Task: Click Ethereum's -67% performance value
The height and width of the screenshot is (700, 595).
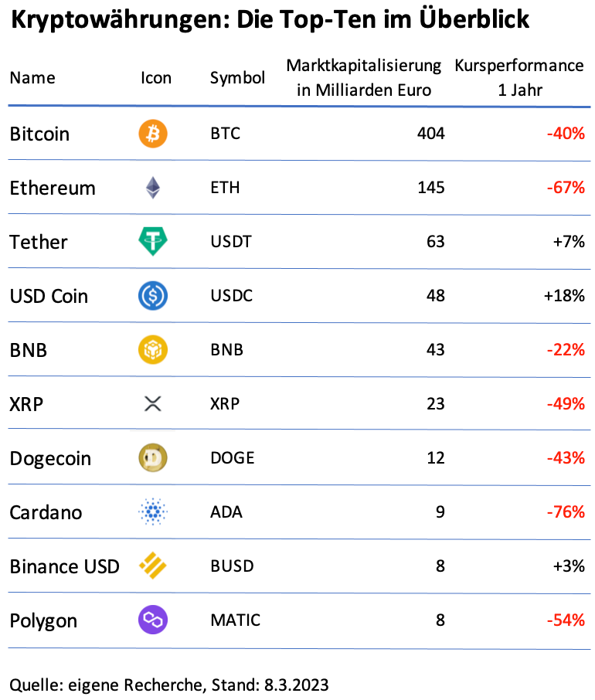Action: pyautogui.click(x=565, y=188)
